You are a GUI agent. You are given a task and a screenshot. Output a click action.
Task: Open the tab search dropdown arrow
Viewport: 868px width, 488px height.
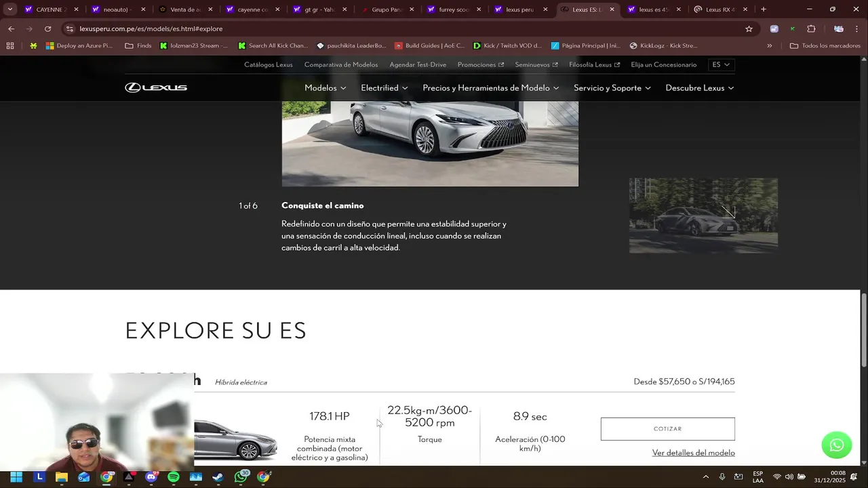click(x=9, y=9)
